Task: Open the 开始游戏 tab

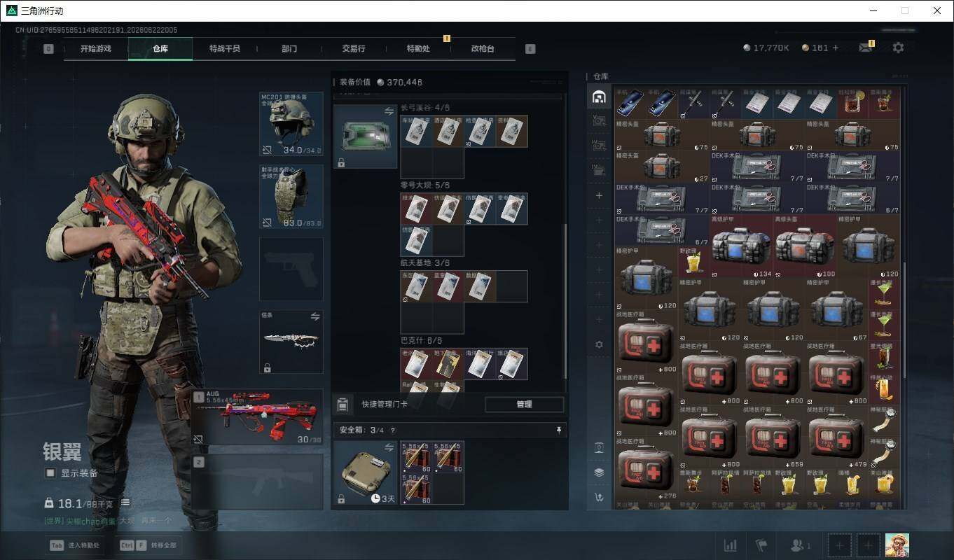Action: (95, 49)
